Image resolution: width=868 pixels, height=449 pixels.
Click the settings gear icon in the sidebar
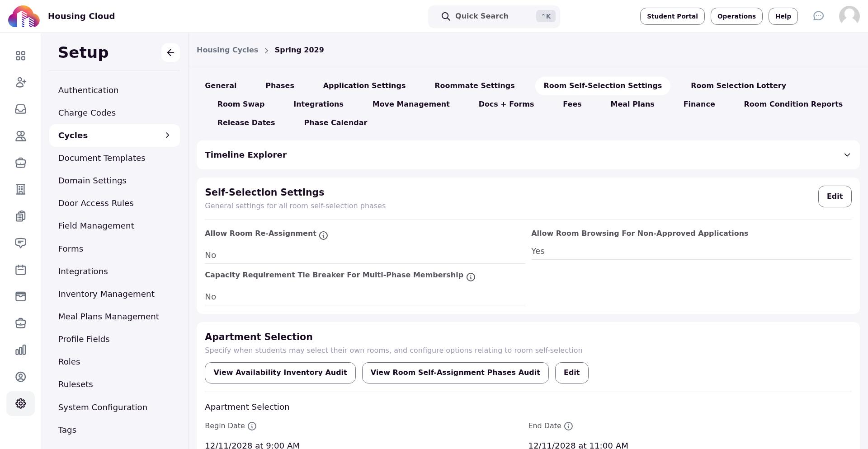tap(20, 403)
